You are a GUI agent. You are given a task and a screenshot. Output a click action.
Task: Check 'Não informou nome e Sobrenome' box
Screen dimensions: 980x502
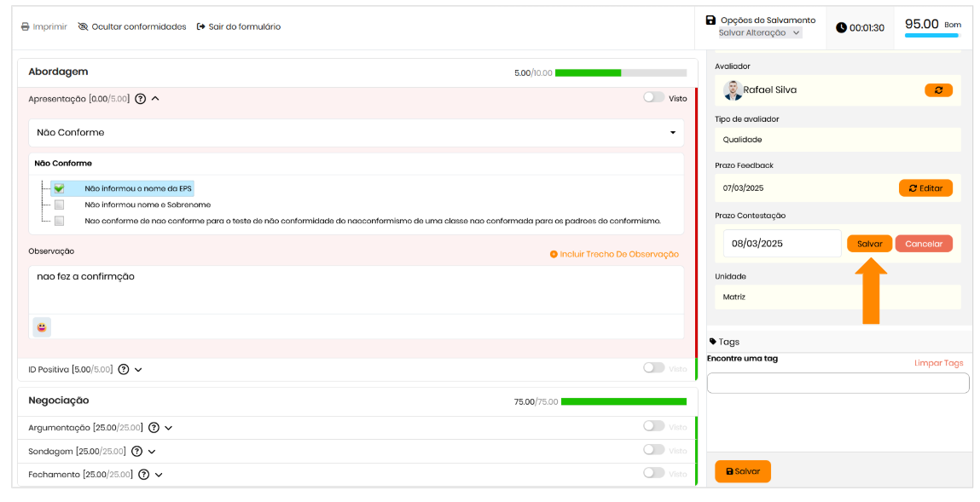[x=59, y=205]
